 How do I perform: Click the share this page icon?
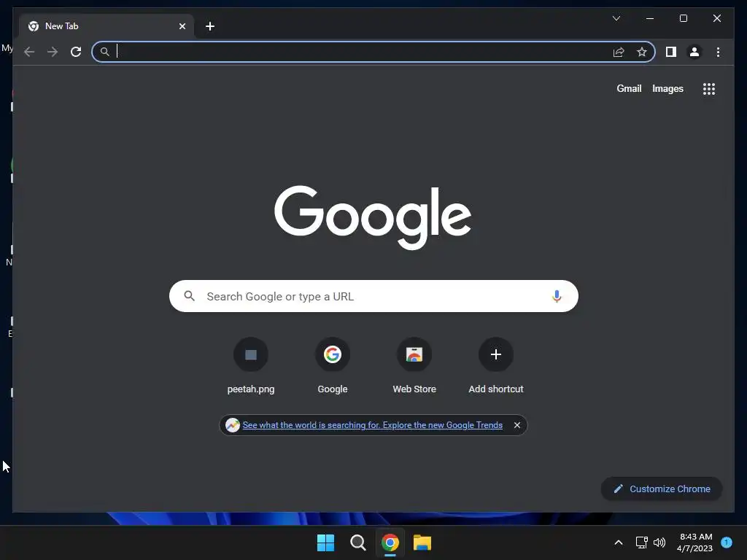coord(619,52)
